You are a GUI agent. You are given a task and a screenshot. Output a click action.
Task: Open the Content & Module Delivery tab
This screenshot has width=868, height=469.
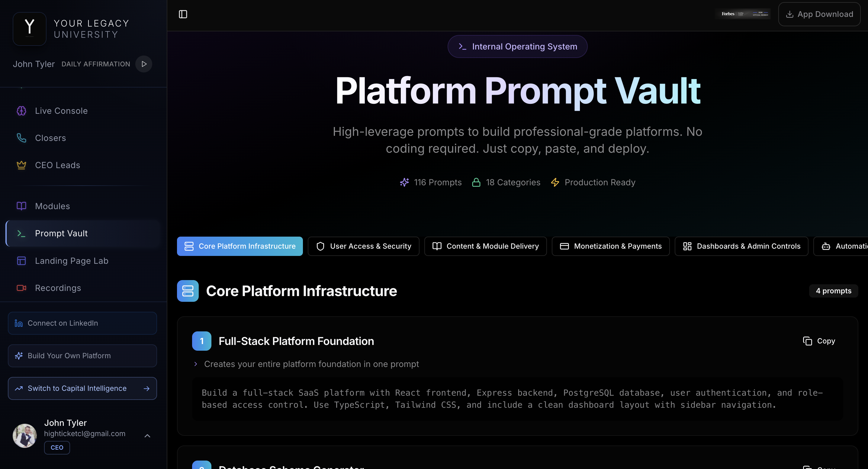(x=485, y=246)
